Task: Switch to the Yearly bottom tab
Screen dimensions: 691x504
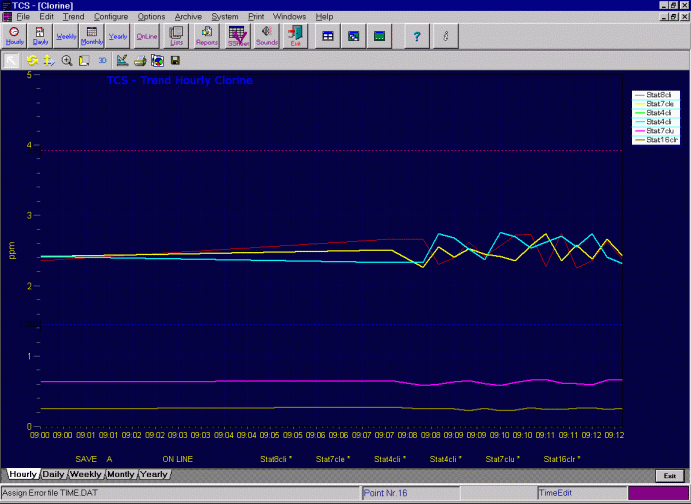Action: tap(154, 474)
